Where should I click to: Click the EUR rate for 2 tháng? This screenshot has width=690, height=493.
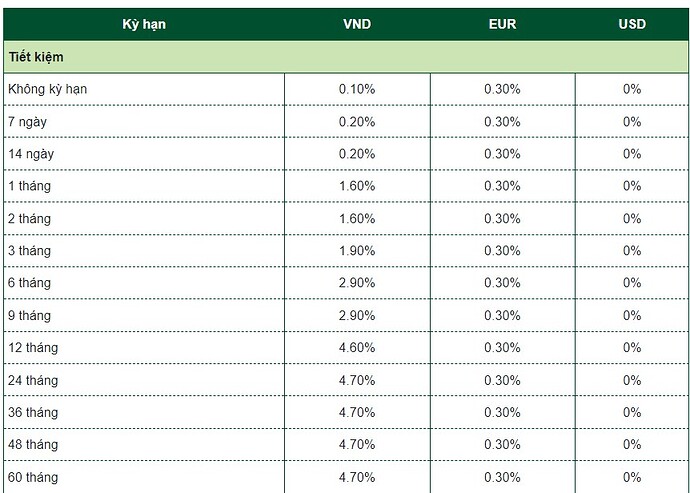click(x=502, y=218)
